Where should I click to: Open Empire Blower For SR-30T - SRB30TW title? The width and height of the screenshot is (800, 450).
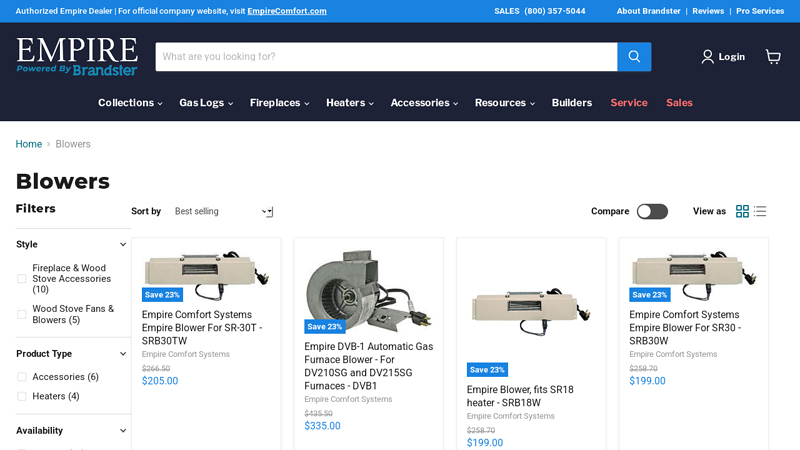click(x=202, y=328)
